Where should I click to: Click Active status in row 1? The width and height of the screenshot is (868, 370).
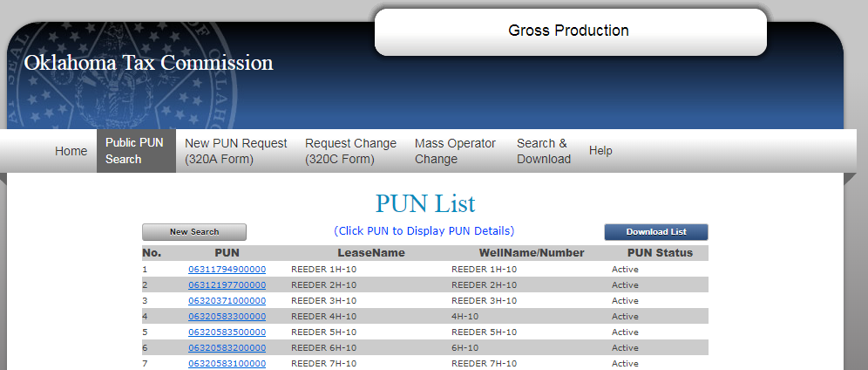[x=625, y=270]
